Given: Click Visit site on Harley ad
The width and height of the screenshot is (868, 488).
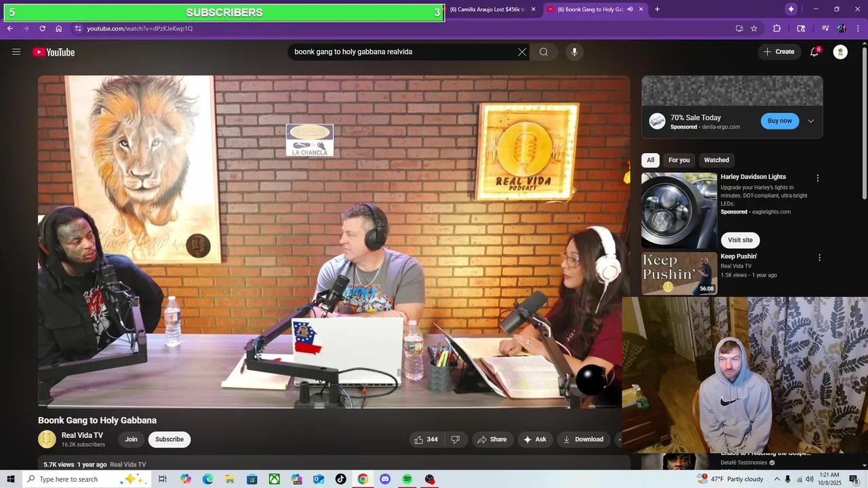Looking at the screenshot, I should pos(740,240).
